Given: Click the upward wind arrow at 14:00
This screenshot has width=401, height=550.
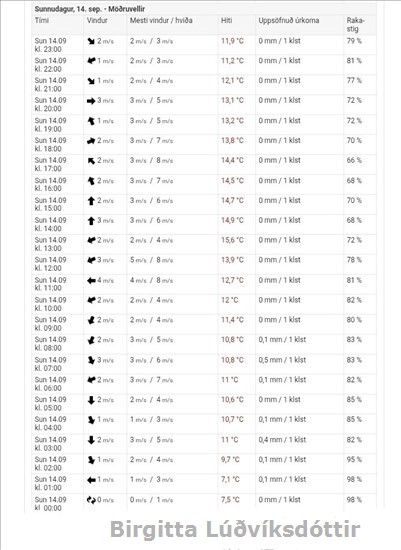Looking at the screenshot, I should tap(91, 221).
